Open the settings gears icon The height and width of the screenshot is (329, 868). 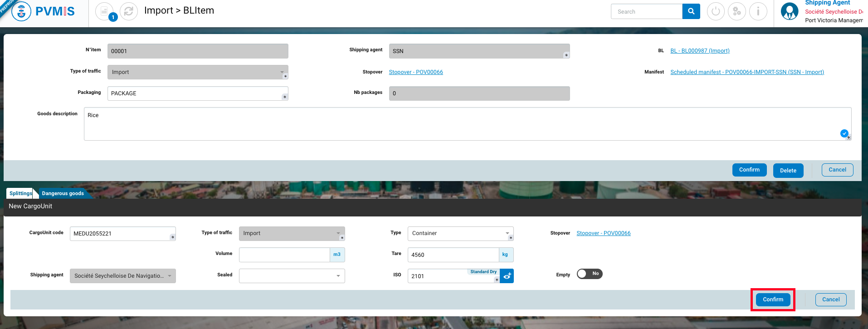point(737,11)
